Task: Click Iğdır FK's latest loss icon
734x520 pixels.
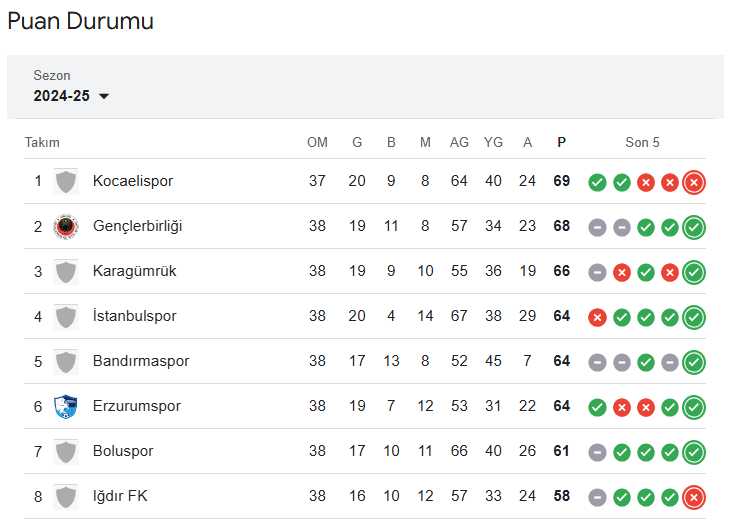Action: pyautogui.click(x=694, y=498)
